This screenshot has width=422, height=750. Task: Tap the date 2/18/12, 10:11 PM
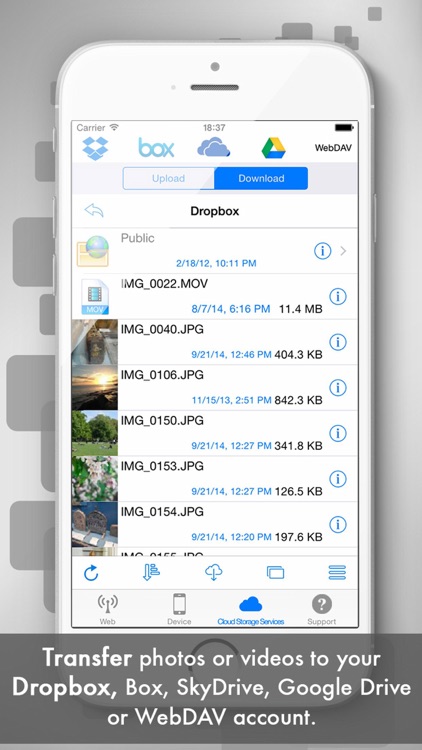(216, 263)
